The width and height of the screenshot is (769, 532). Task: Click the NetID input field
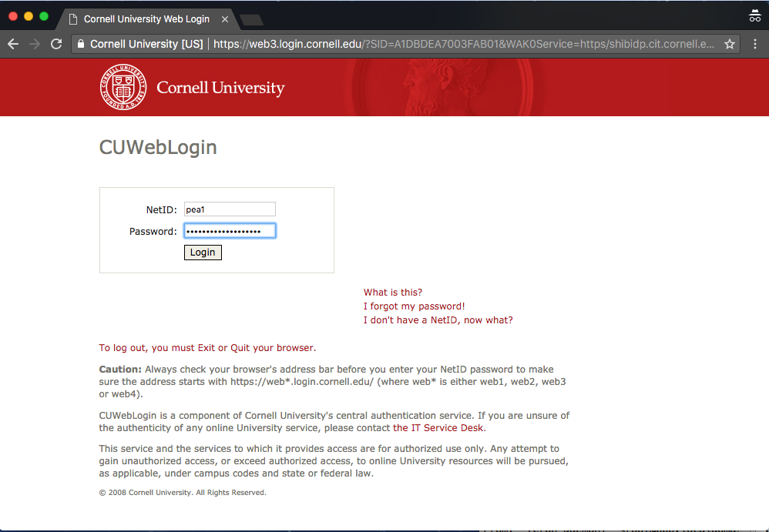tap(230, 209)
